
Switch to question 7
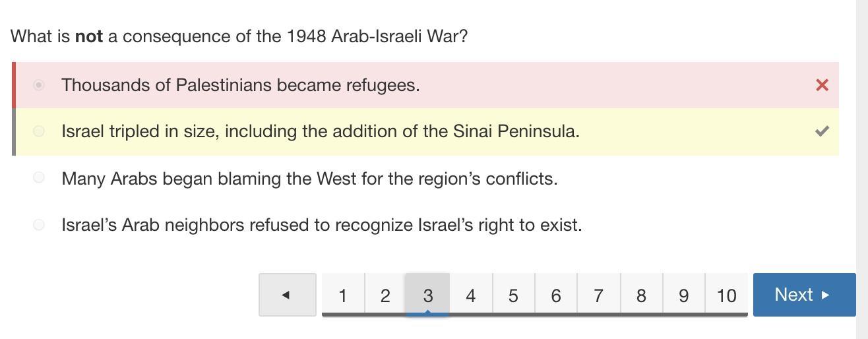(x=598, y=295)
